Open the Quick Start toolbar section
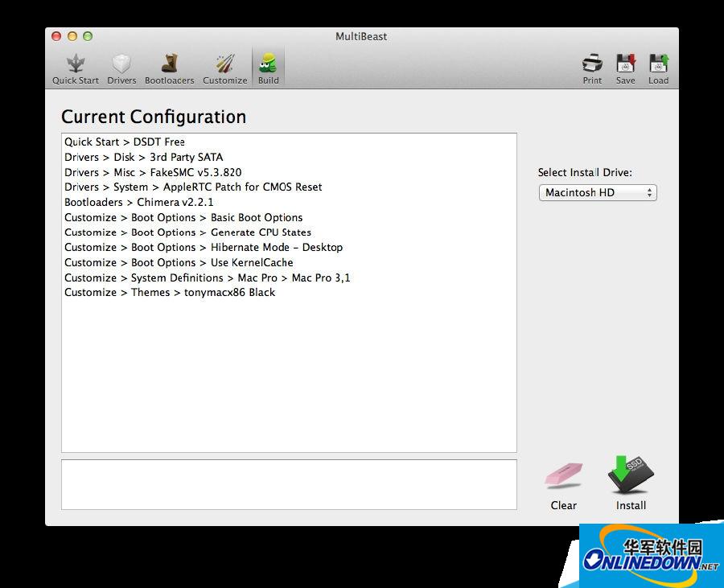 76,69
